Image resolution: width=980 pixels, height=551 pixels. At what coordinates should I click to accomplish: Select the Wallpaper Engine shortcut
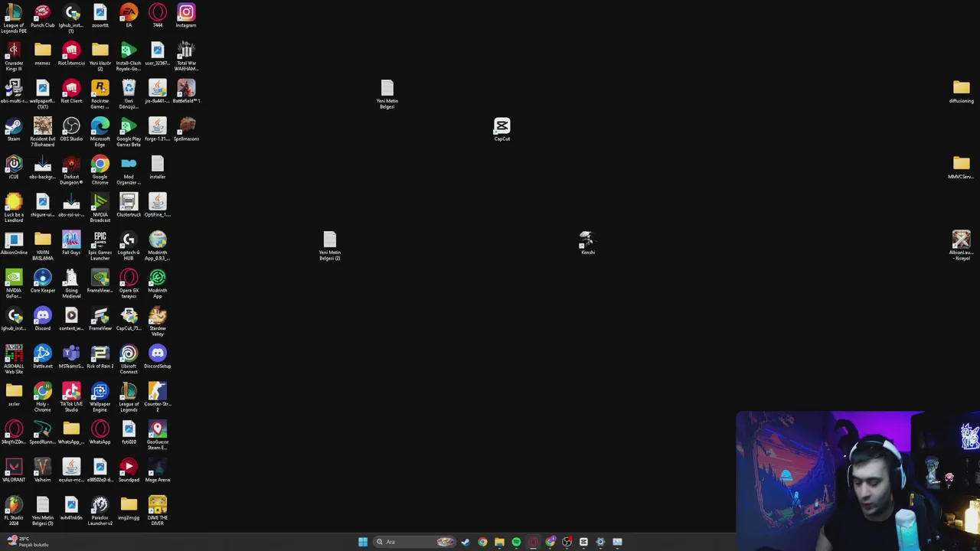click(100, 397)
